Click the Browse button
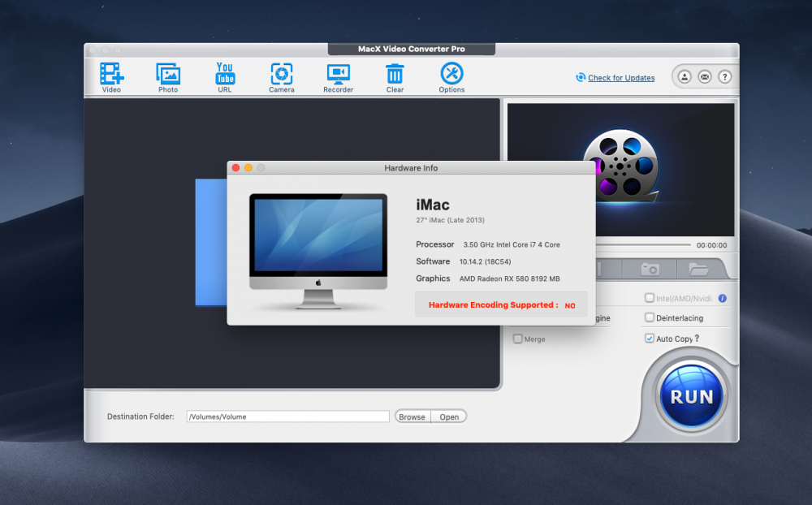Screen dimensions: 812x505 (x=412, y=417)
